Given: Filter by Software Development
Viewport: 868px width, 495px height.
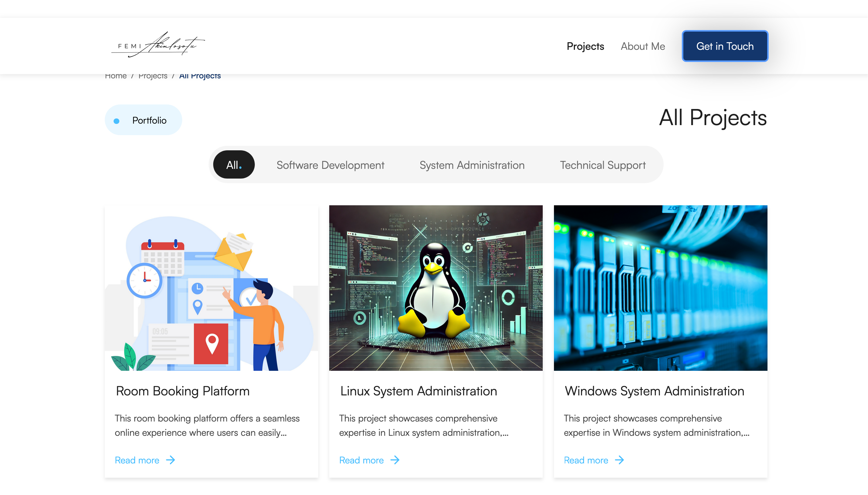Looking at the screenshot, I should 330,165.
